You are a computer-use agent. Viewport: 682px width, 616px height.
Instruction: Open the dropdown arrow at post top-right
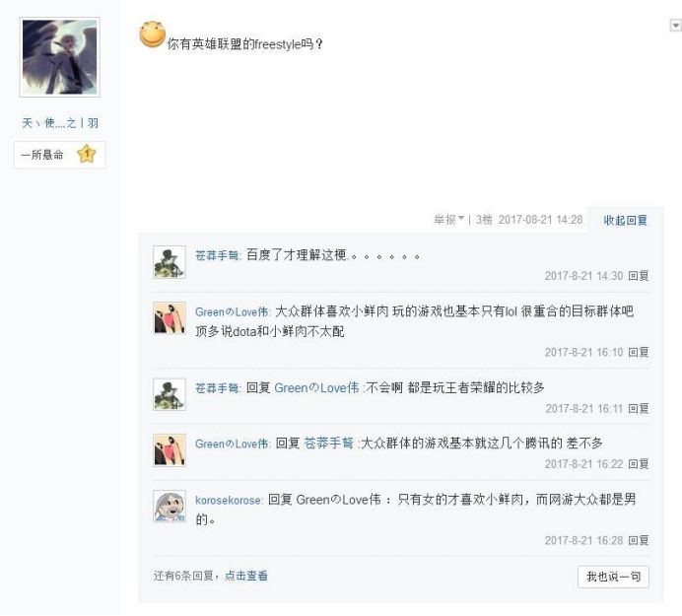coord(675,26)
